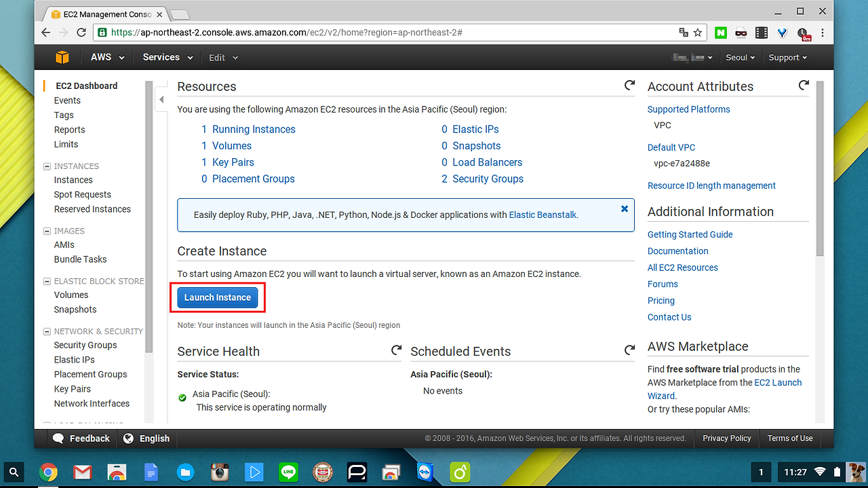The image size is (868, 488).
Task: Open the Instagram app on the shelf
Action: pos(219,472)
